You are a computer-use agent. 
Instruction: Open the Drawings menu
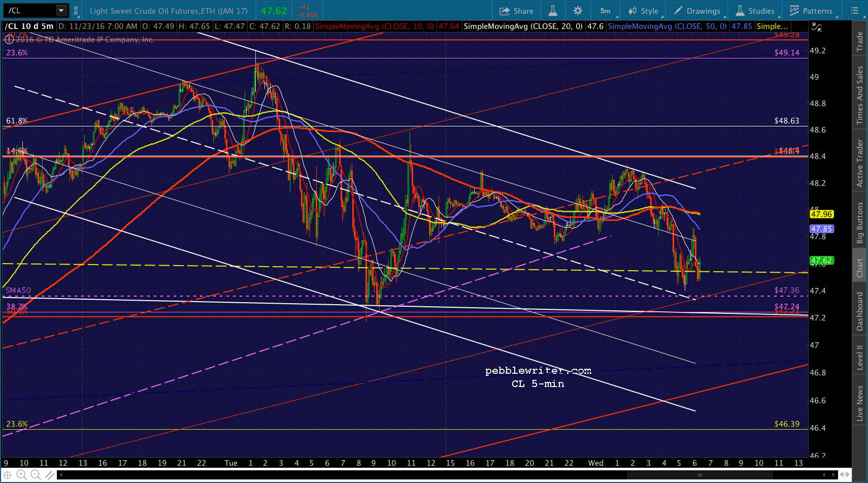pos(696,11)
